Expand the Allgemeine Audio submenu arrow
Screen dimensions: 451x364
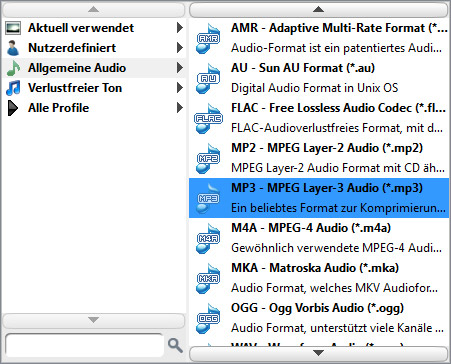tap(180, 68)
